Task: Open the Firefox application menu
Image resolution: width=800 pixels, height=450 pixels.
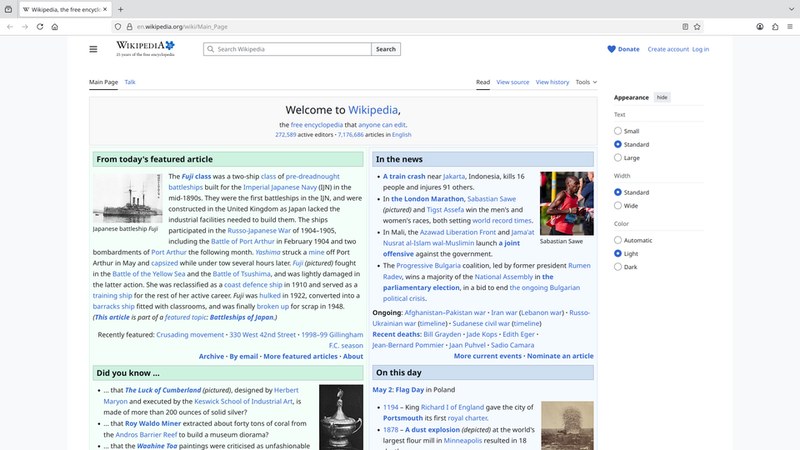Action: point(790,27)
